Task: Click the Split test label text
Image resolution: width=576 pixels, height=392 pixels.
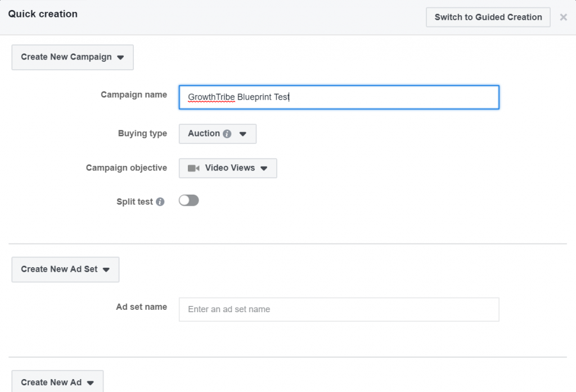Action: click(134, 202)
